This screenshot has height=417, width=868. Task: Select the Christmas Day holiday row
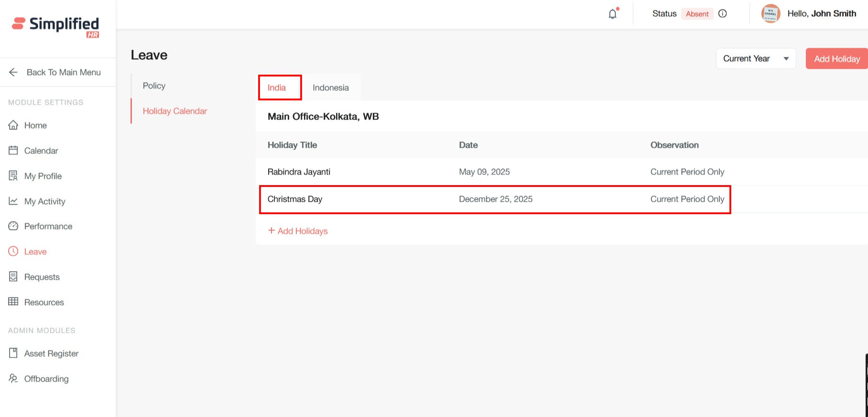[495, 199]
